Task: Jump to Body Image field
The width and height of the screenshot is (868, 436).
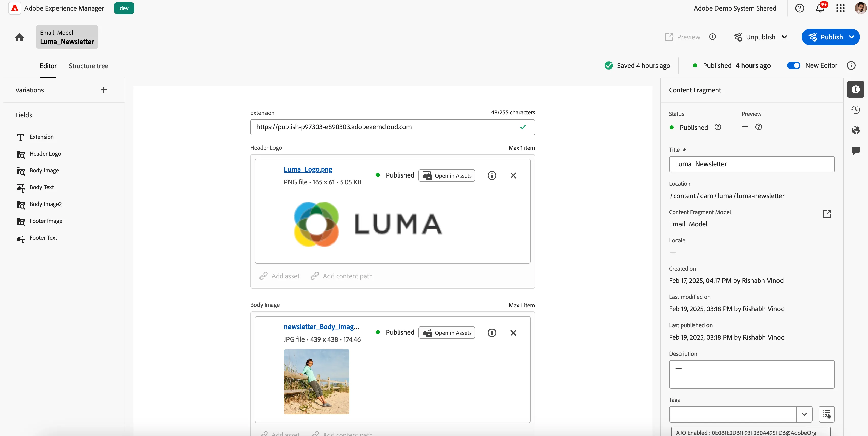Action: pyautogui.click(x=44, y=171)
